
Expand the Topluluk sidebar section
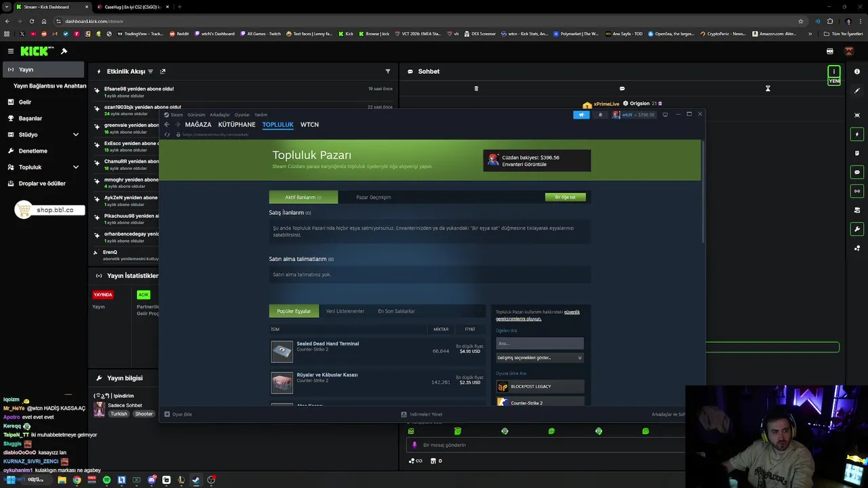(43, 167)
